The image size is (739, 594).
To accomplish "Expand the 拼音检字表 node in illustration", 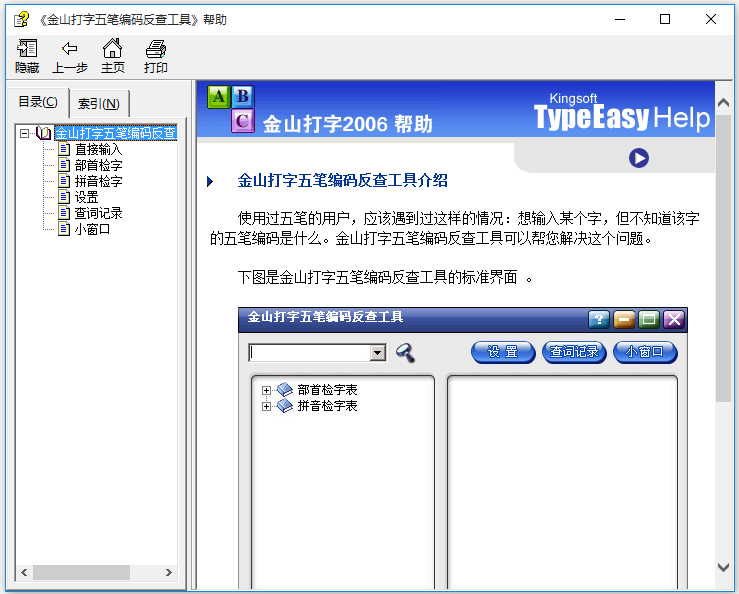I will (266, 406).
